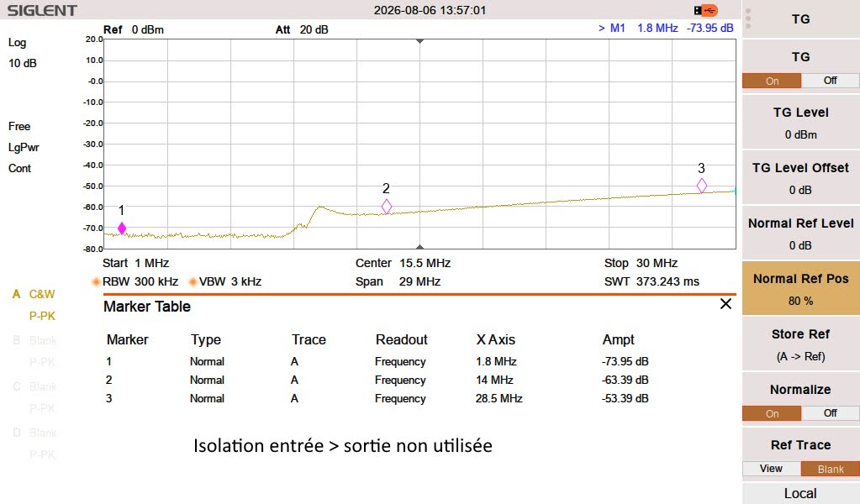Click the M1 marker readout at top
The width and height of the screenshot is (860, 504).
(x=666, y=28)
